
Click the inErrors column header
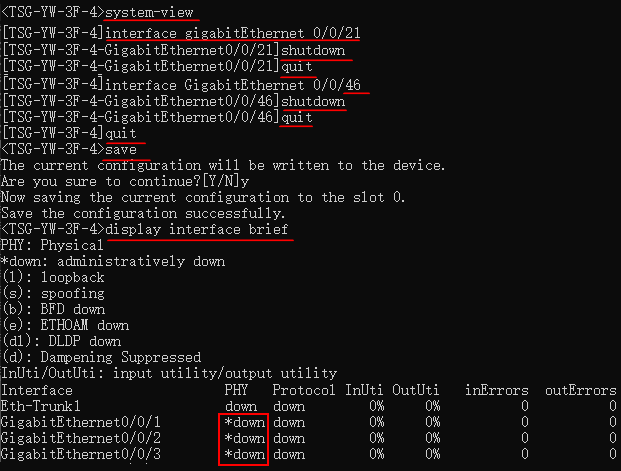pyautogui.click(x=497, y=390)
